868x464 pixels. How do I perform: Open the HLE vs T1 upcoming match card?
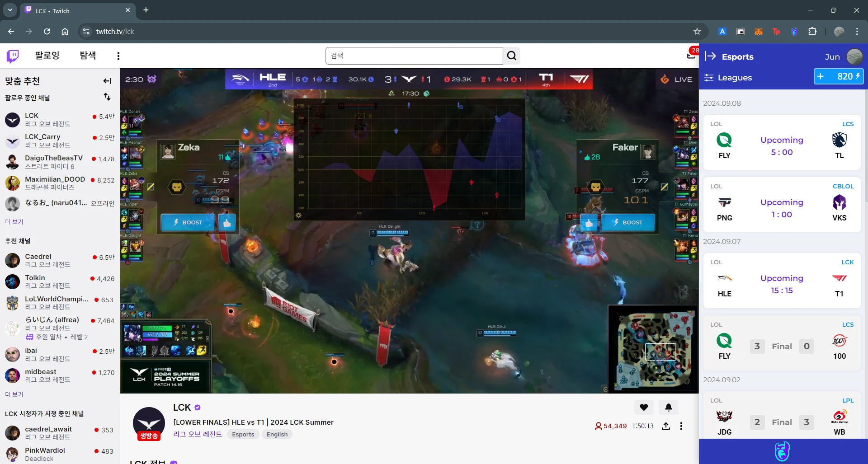pos(782,281)
